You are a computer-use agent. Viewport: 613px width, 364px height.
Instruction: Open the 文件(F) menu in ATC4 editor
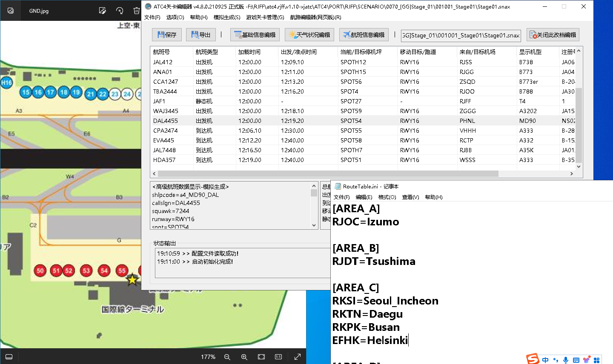coord(152,17)
